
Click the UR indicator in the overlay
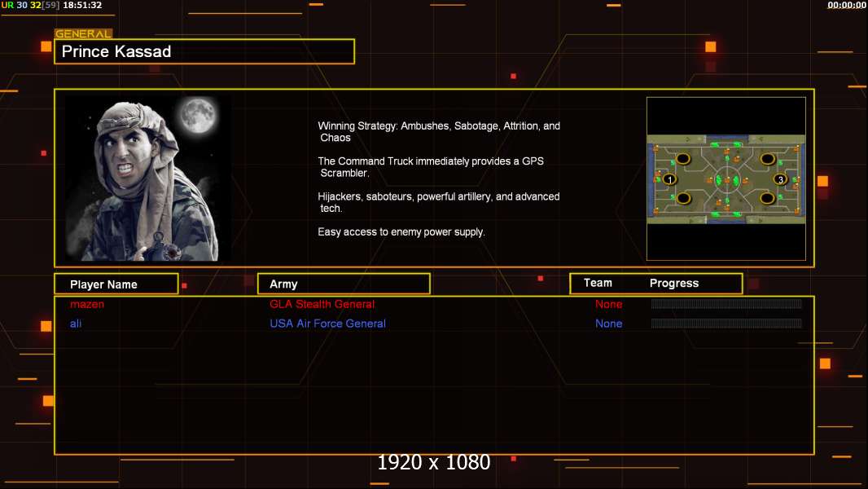[x=7, y=5]
